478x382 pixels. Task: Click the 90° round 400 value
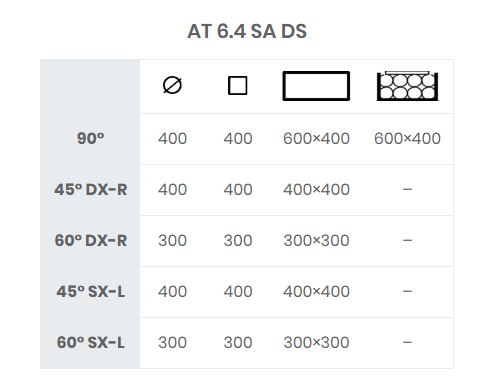172,138
